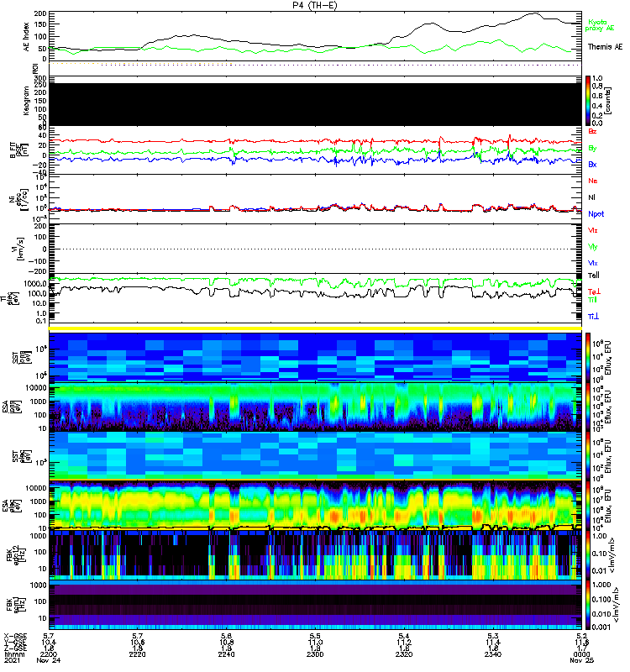
Task: Click the green By legend label
Action: pyautogui.click(x=592, y=149)
